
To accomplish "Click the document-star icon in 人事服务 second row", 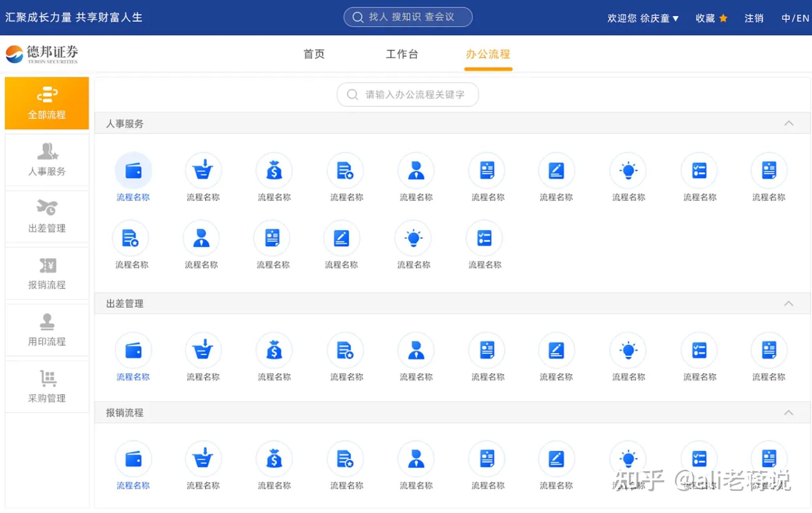I will pos(130,238).
